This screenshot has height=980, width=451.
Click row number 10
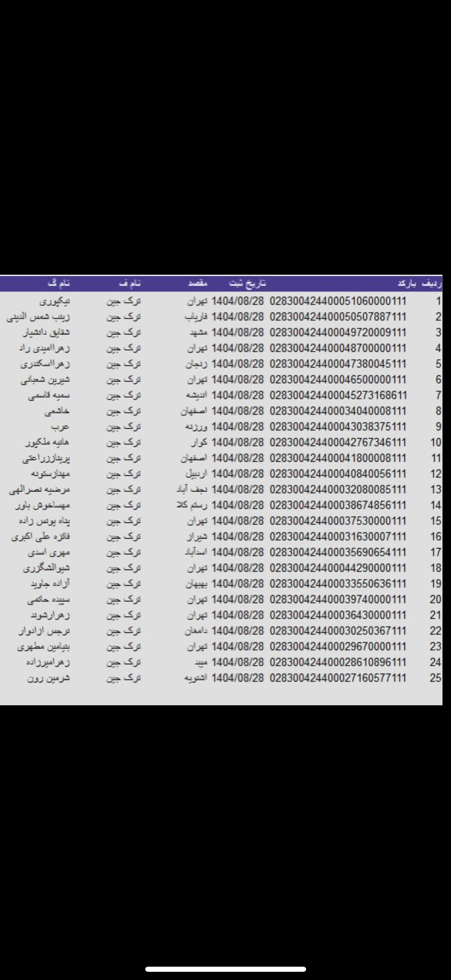[x=435, y=443]
